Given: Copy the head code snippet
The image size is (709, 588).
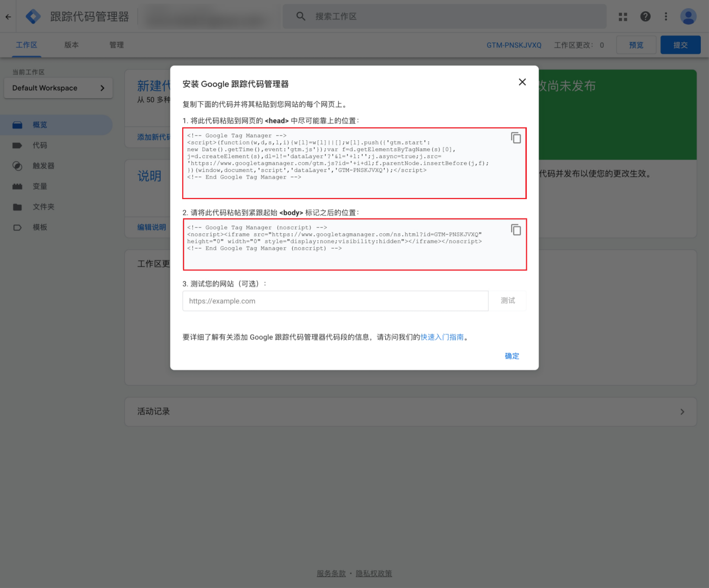Looking at the screenshot, I should (516, 138).
